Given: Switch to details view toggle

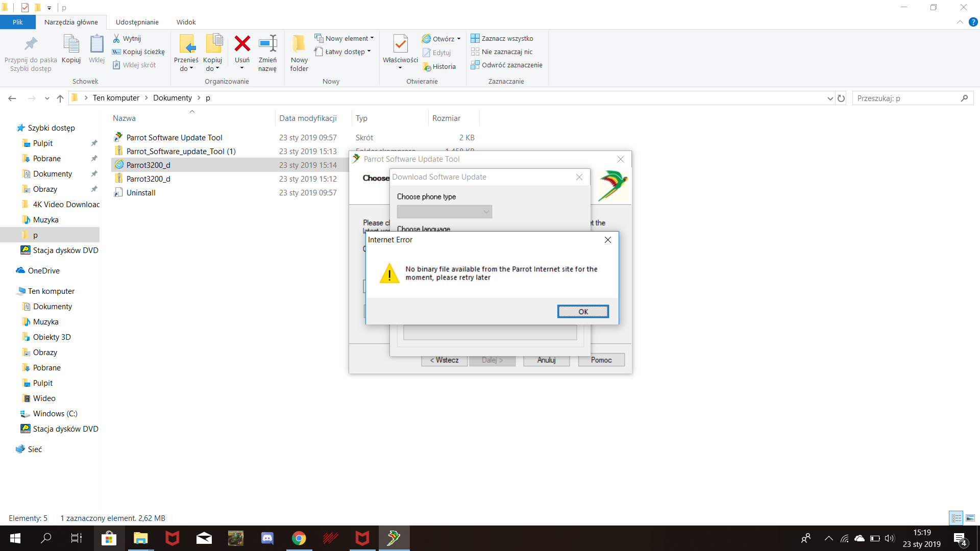Looking at the screenshot, I should pyautogui.click(x=957, y=518).
